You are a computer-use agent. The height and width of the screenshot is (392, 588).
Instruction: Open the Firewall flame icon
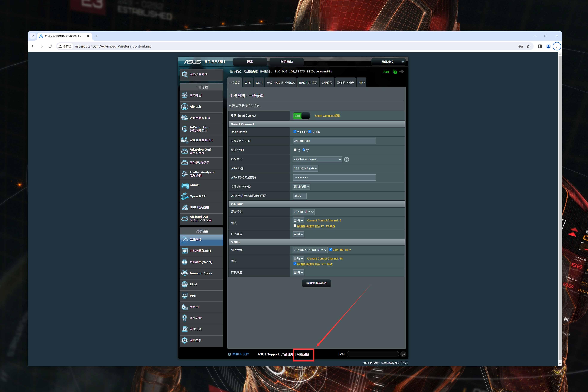(x=184, y=307)
